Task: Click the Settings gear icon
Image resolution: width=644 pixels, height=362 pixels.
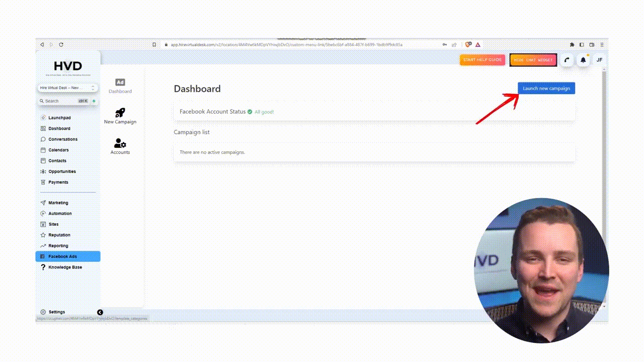Action: coord(43,312)
